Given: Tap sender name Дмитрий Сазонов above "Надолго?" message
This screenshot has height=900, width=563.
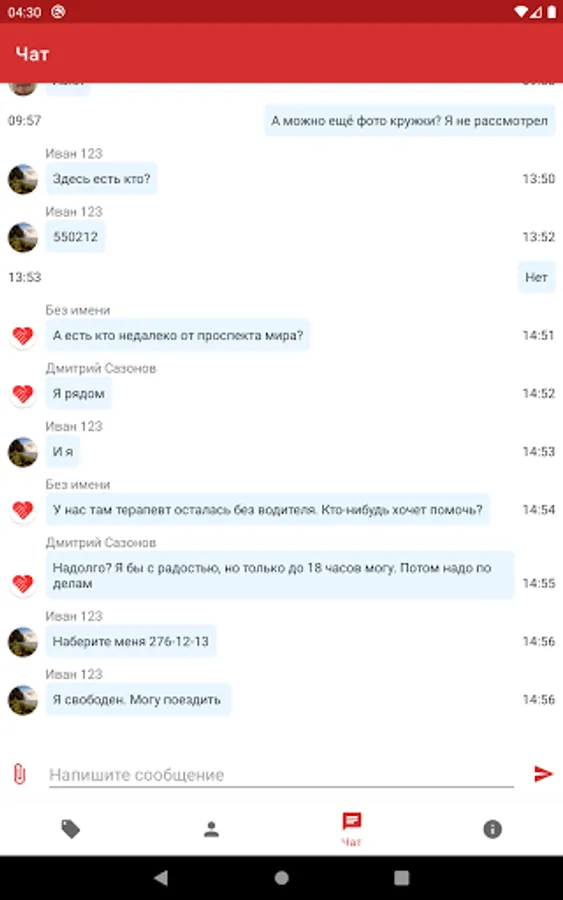Looking at the screenshot, I should (x=101, y=542).
